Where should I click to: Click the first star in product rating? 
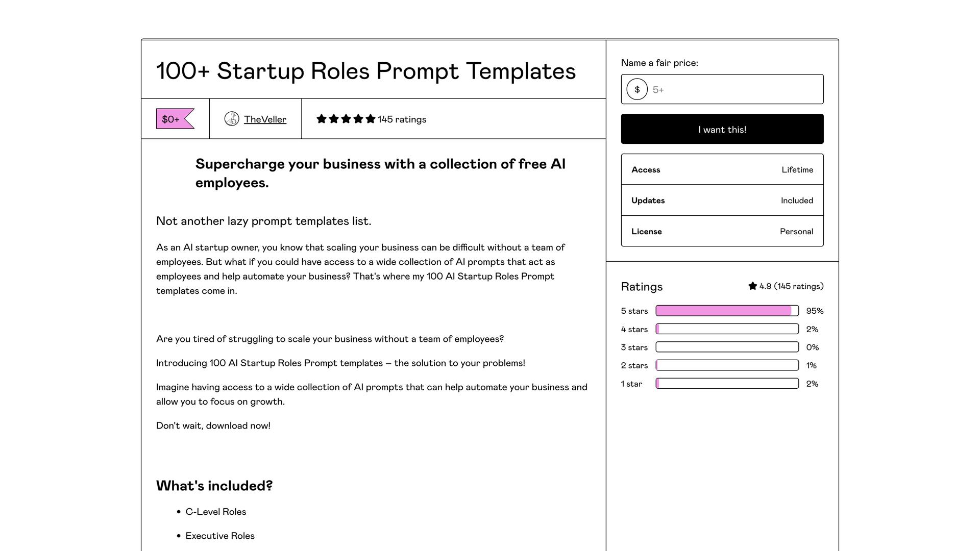coord(321,119)
